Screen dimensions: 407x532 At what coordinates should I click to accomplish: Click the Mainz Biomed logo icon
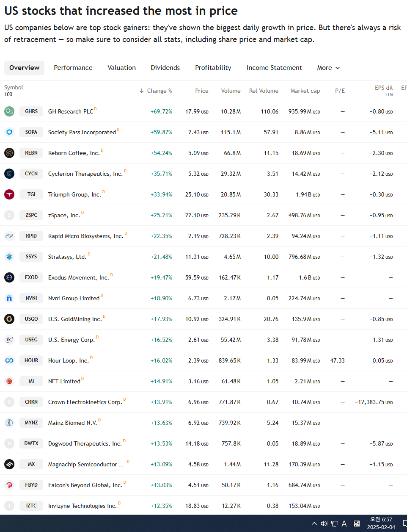pos(9,423)
